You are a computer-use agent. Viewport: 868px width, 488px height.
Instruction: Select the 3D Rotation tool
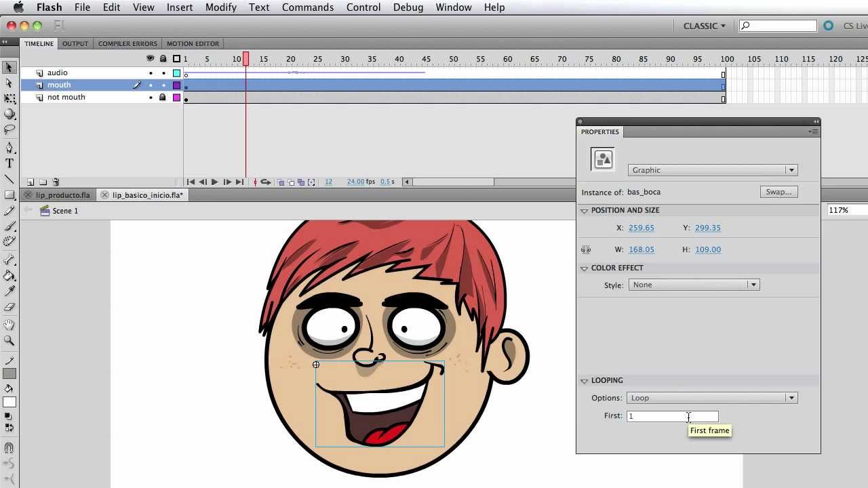pyautogui.click(x=9, y=115)
